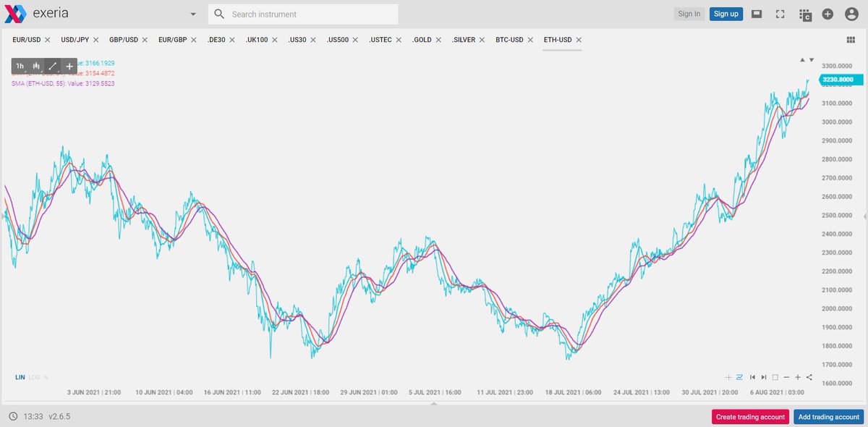Screen dimensions: 868x427
Task: Click the v2.6.5 version text
Action: [59, 417]
